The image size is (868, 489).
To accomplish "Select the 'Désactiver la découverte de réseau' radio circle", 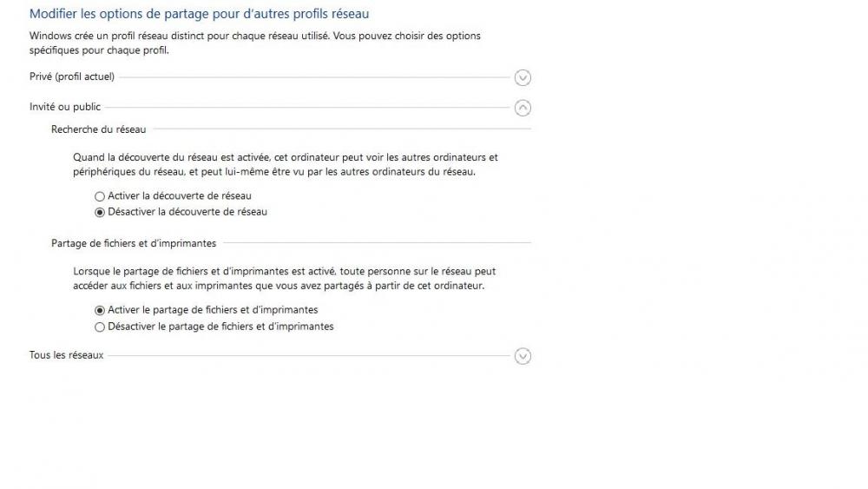I will [x=100, y=212].
